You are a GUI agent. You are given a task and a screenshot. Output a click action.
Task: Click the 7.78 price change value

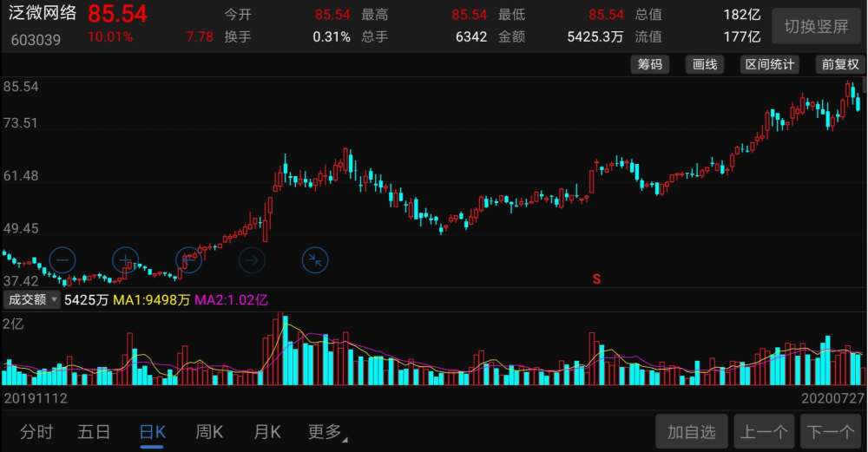tap(200, 37)
